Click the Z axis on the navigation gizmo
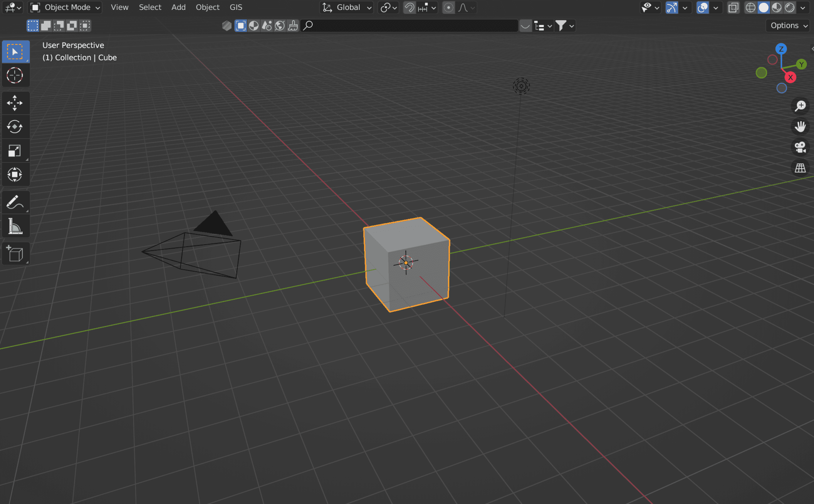Image resolution: width=814 pixels, height=504 pixels. [781, 49]
